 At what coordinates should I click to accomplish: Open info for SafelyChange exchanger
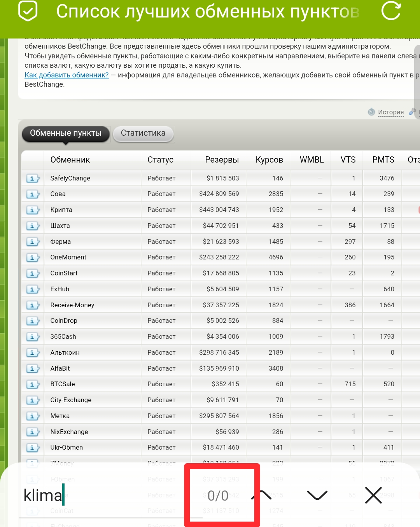coord(33,179)
